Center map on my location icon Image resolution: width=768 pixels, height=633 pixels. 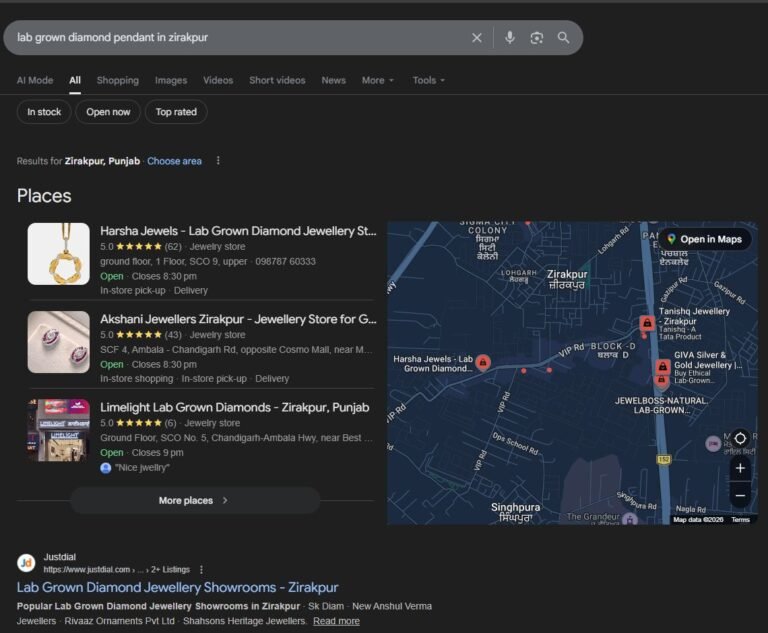click(x=740, y=438)
